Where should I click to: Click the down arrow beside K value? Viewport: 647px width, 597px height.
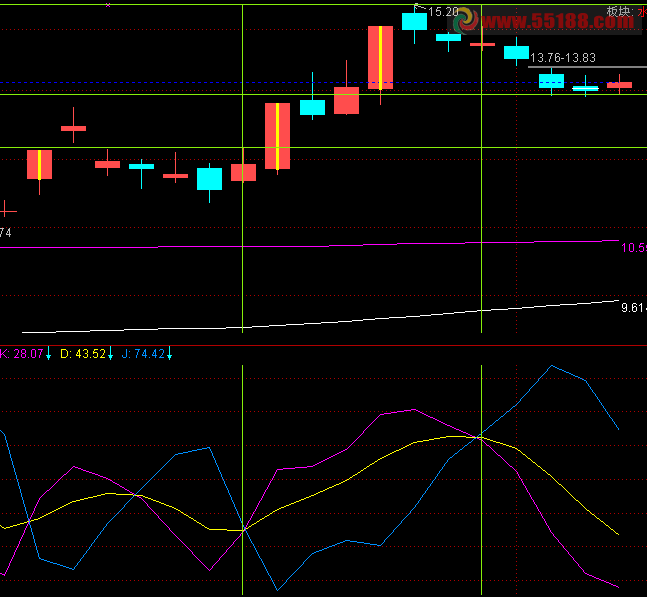click(48, 354)
